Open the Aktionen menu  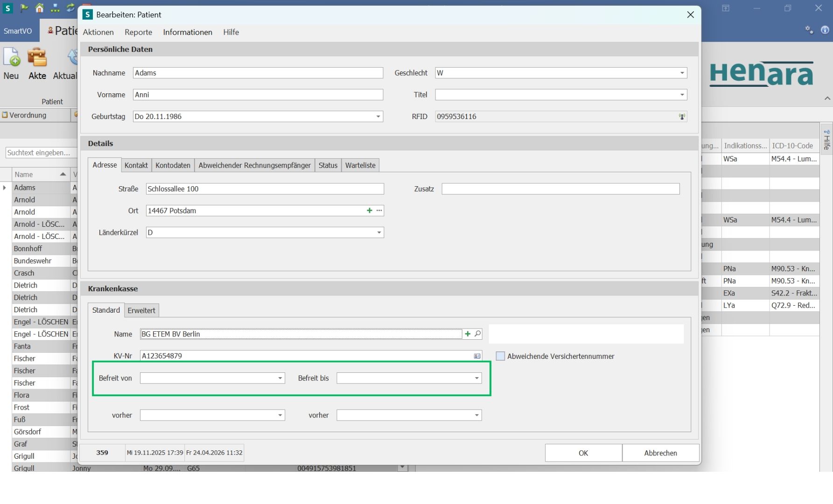98,32
